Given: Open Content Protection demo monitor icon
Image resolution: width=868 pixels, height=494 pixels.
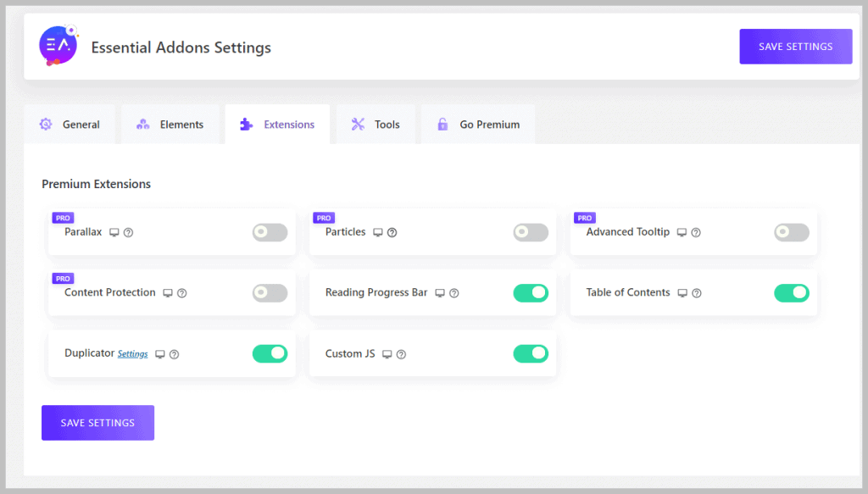Looking at the screenshot, I should (x=168, y=293).
